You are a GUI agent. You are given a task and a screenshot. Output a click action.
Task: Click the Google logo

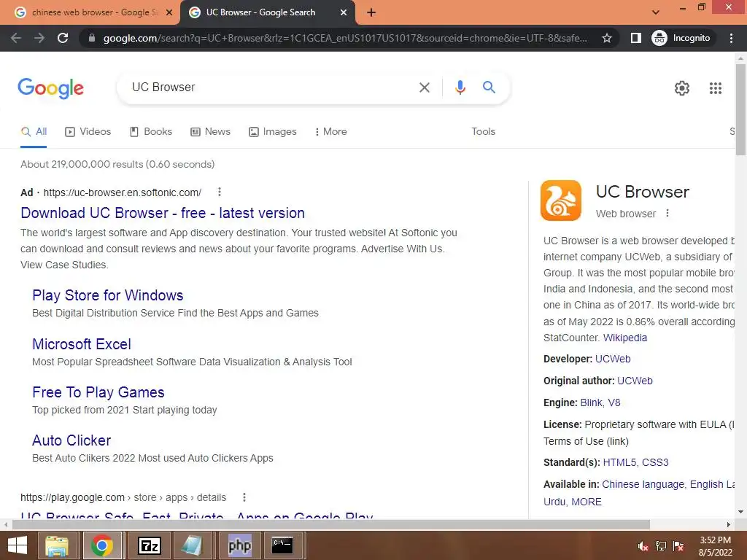coord(51,88)
